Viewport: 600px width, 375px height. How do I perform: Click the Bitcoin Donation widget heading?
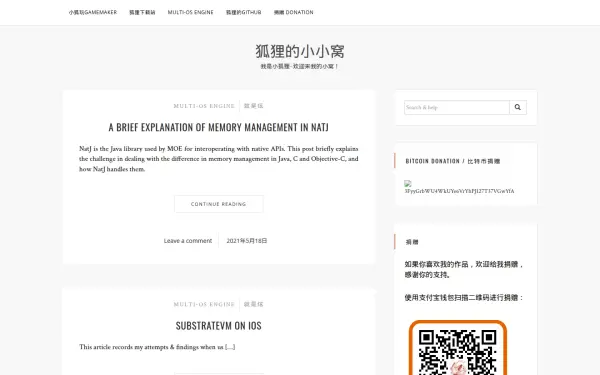[x=453, y=161]
